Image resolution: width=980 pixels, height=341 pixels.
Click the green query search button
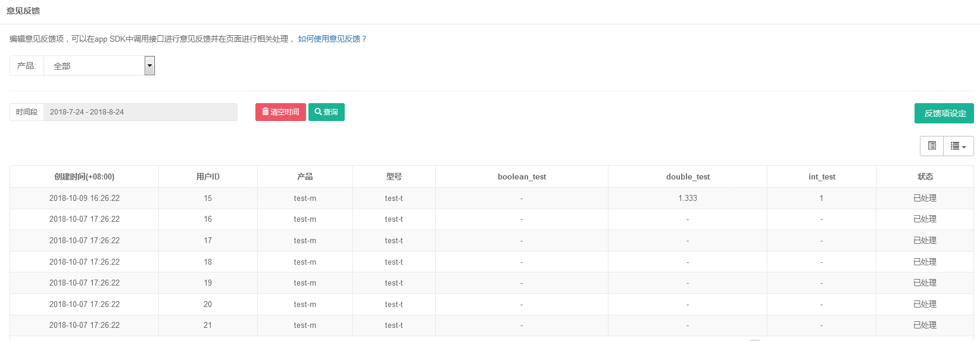[x=326, y=112]
